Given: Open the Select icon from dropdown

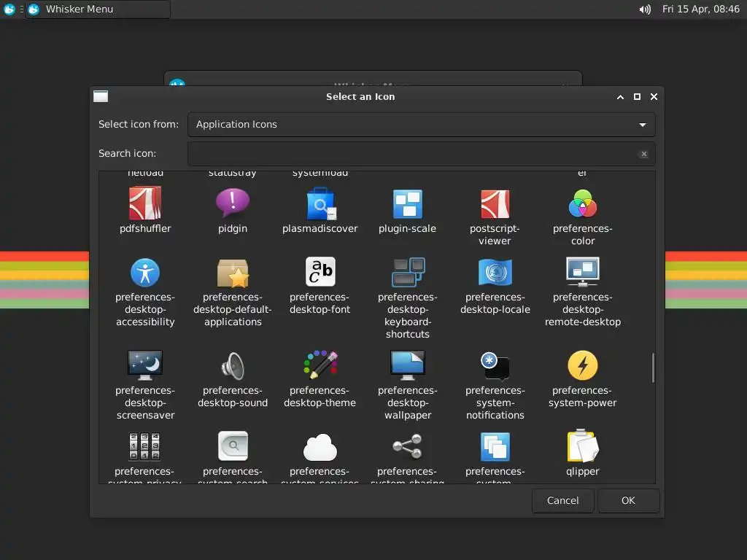Looking at the screenshot, I should [x=421, y=124].
